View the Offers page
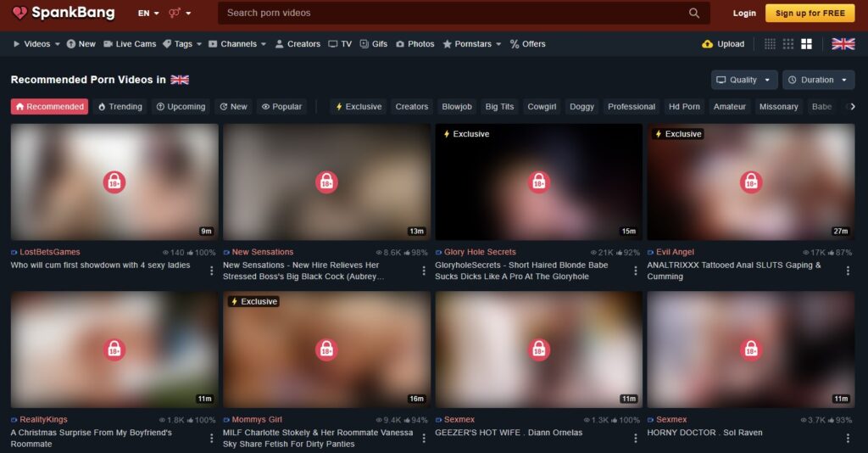 point(527,44)
